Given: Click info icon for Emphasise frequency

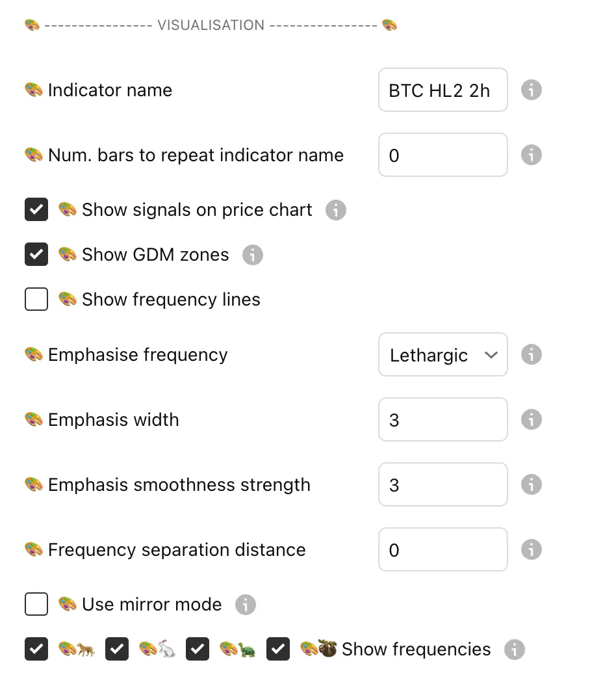Looking at the screenshot, I should tap(531, 355).
